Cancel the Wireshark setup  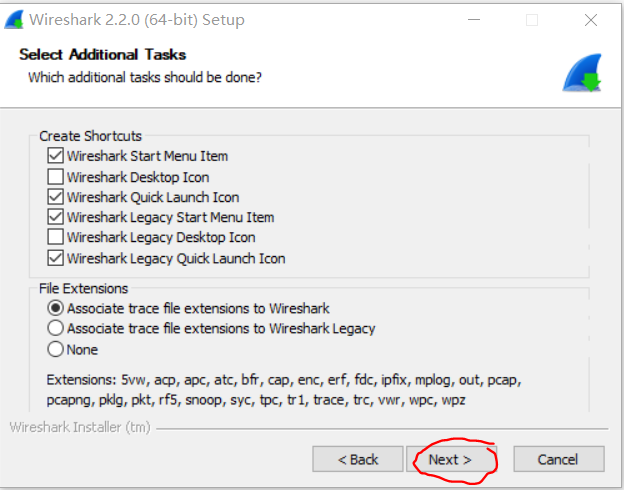click(x=559, y=459)
